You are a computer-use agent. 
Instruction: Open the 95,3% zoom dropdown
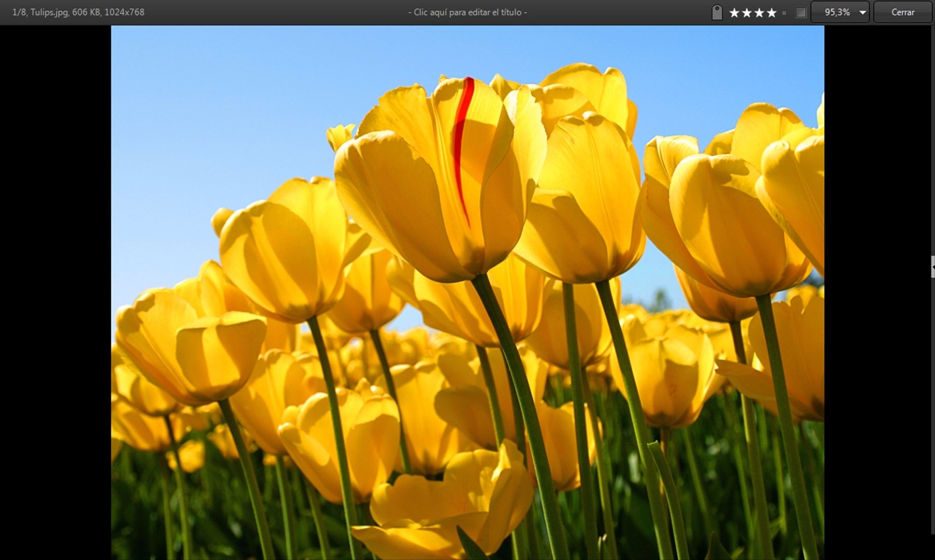(840, 12)
